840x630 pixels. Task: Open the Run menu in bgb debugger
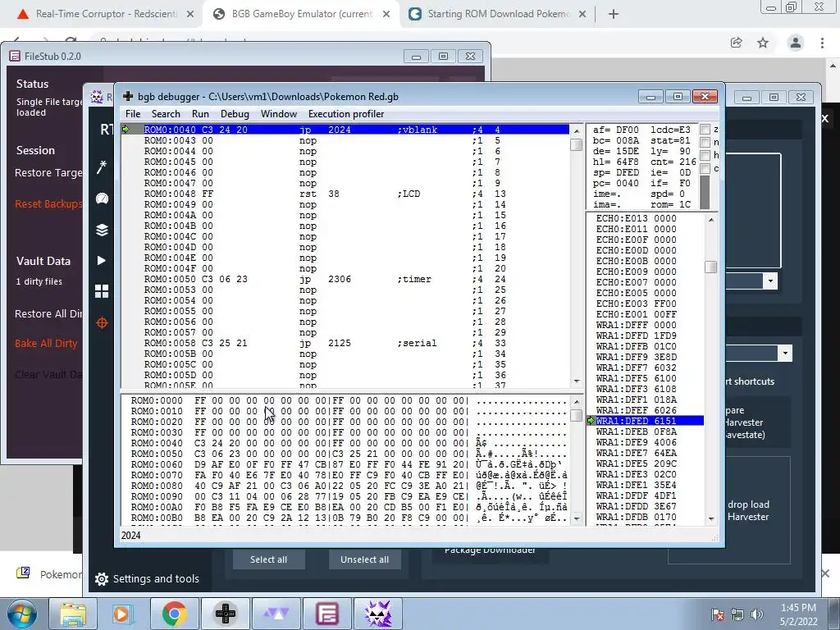point(200,113)
